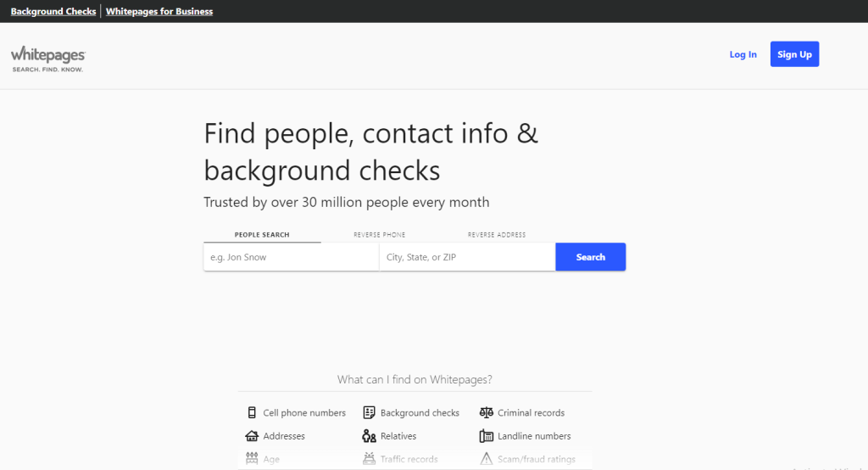Switch to the Reverse Address tab
Image resolution: width=868 pixels, height=470 pixels.
[x=496, y=235]
